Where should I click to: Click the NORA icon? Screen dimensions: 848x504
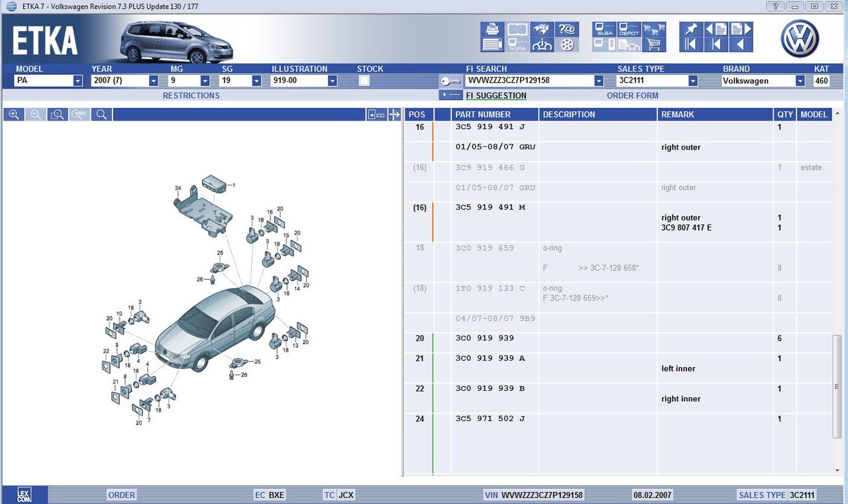pyautogui.click(x=517, y=45)
